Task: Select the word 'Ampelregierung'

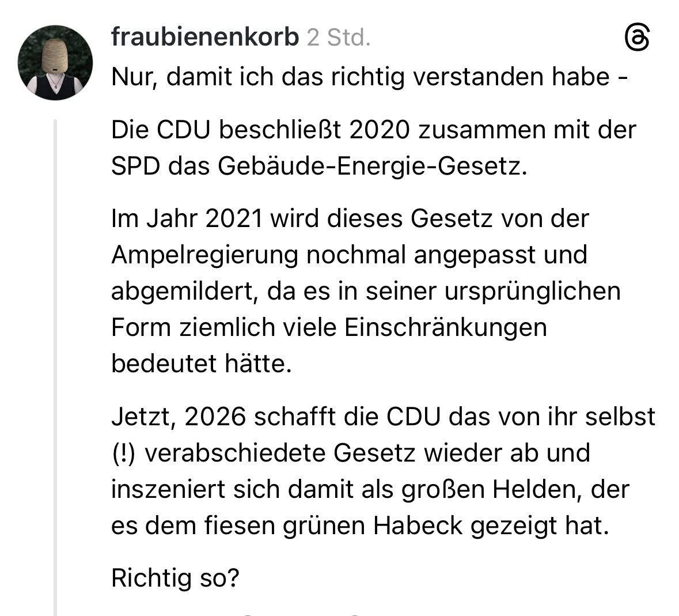Action: coord(204,255)
